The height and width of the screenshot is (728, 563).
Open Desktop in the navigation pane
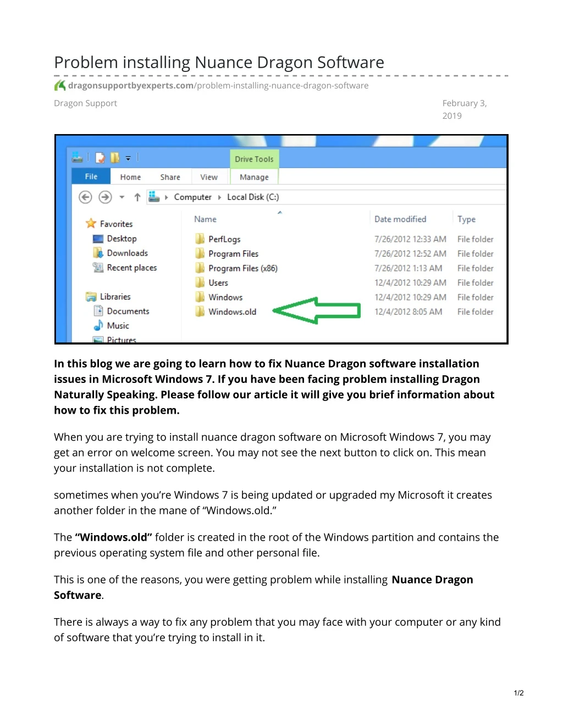122,238
